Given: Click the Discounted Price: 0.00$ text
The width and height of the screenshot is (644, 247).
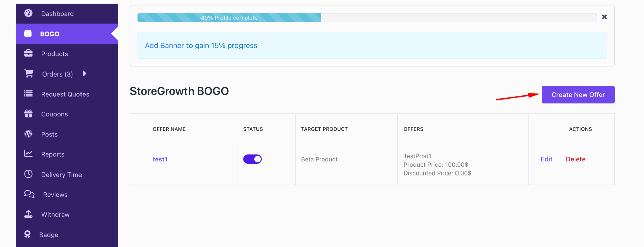Looking at the screenshot, I should tap(437, 173).
